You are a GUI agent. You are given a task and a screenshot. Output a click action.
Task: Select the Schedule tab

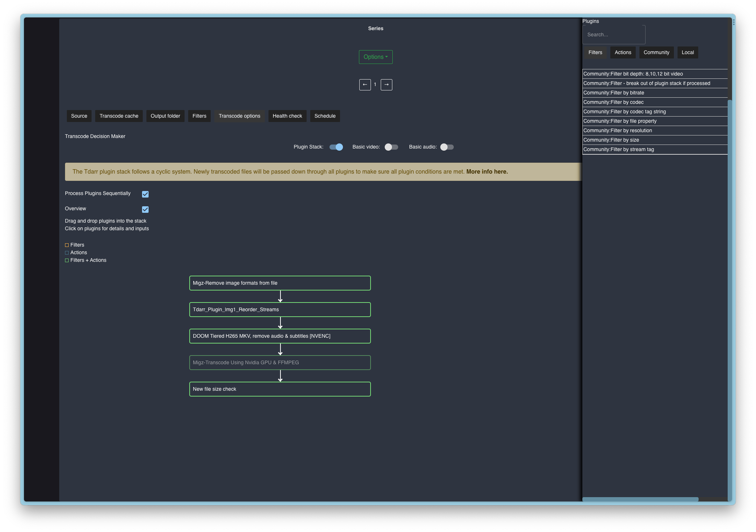(x=325, y=116)
